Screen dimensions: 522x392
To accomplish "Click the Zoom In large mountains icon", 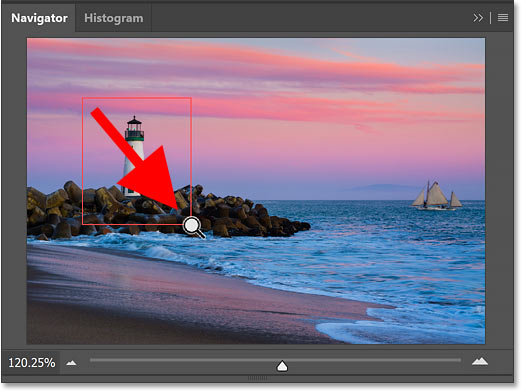I will (x=480, y=361).
